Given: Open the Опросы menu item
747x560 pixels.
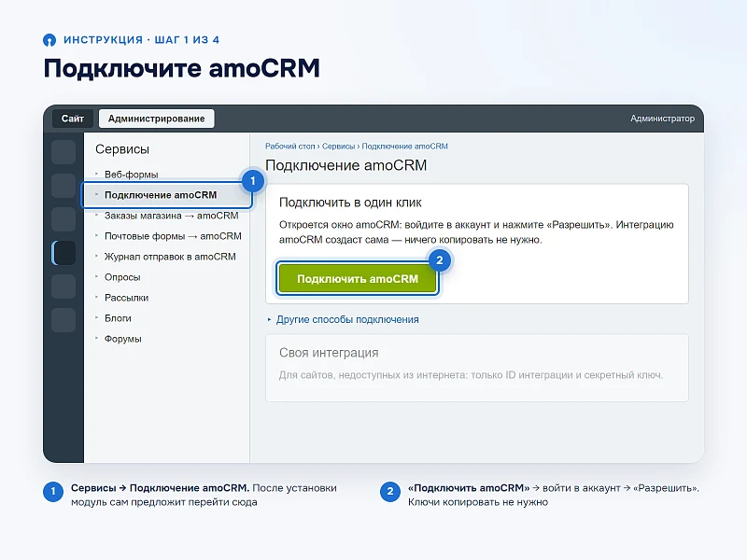Looking at the screenshot, I should point(122,276).
